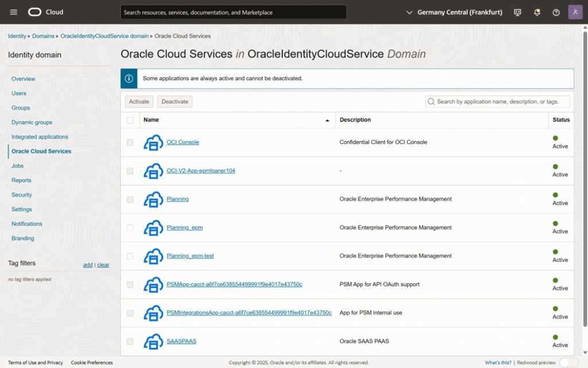Open the user profile avatar

click(575, 12)
